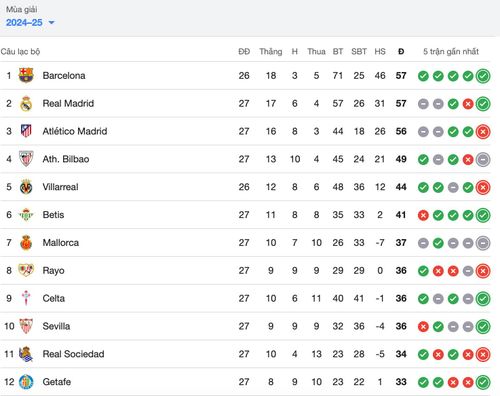
Task: Select the Atlético Madrid badge
Action: pos(26,131)
